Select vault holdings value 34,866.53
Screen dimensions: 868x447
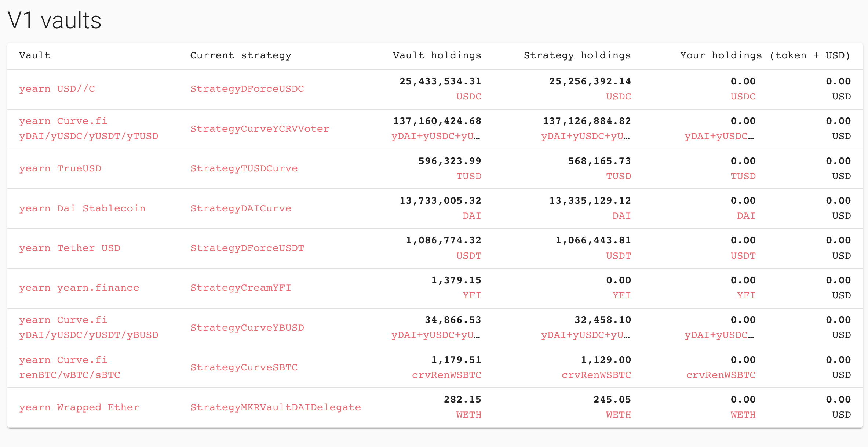453,320
